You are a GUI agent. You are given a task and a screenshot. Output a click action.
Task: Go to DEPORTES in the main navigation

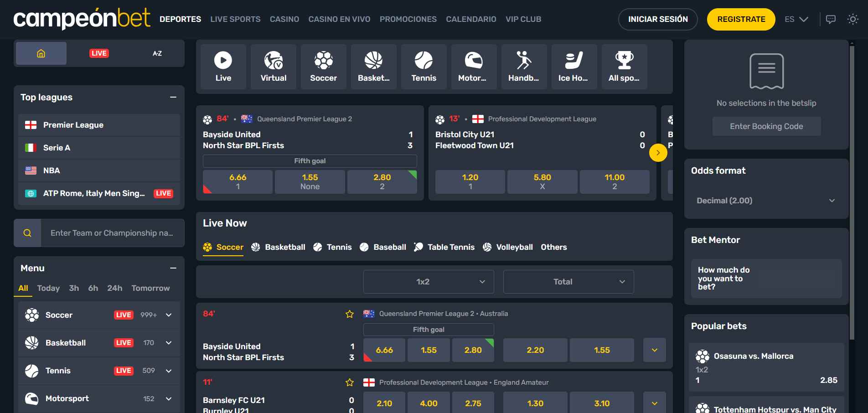[x=180, y=19]
